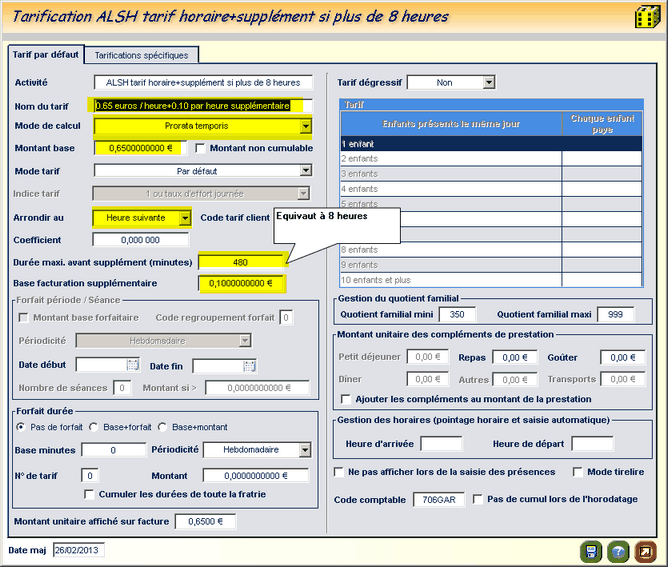
Task: Switch to Tarifications spécifiques tab
Action: pos(141,55)
